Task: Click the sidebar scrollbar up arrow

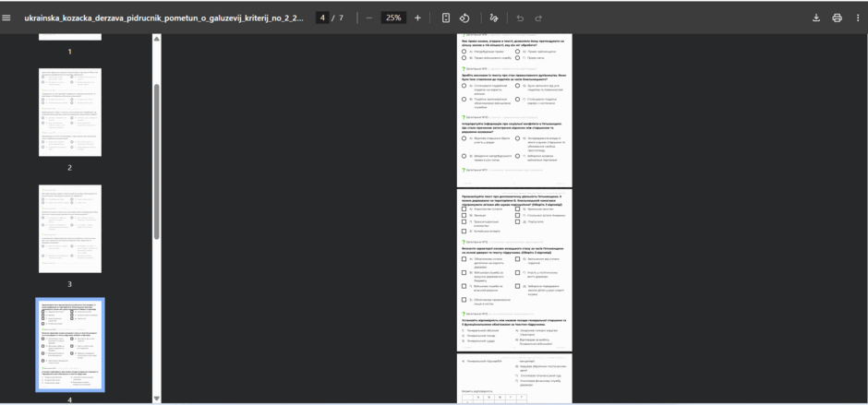Action: pos(157,39)
